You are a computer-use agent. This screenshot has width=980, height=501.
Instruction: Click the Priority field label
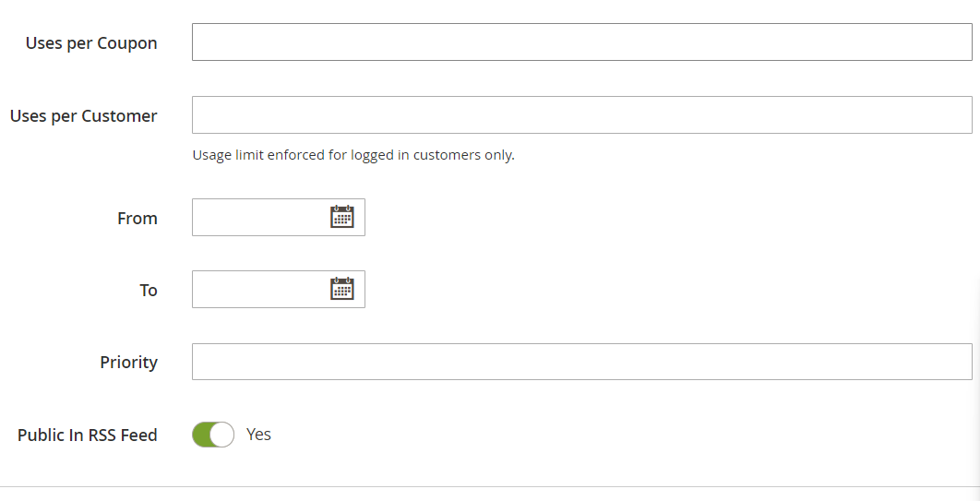click(129, 363)
